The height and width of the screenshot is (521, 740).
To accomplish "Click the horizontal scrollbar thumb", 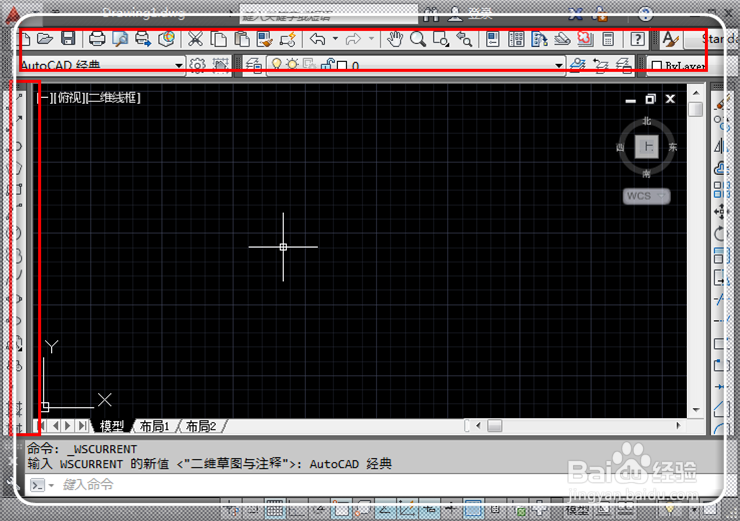I will coord(495,426).
